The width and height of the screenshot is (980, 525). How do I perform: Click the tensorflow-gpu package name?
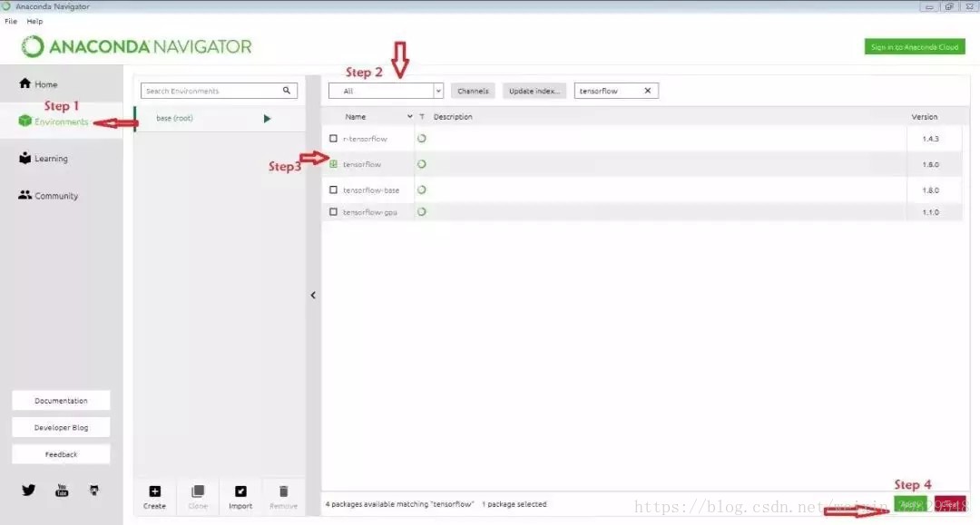click(x=370, y=212)
